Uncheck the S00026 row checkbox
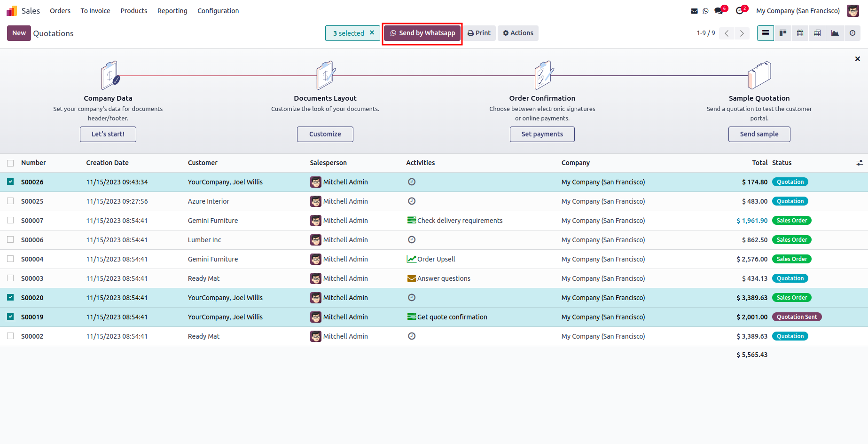 (x=10, y=182)
